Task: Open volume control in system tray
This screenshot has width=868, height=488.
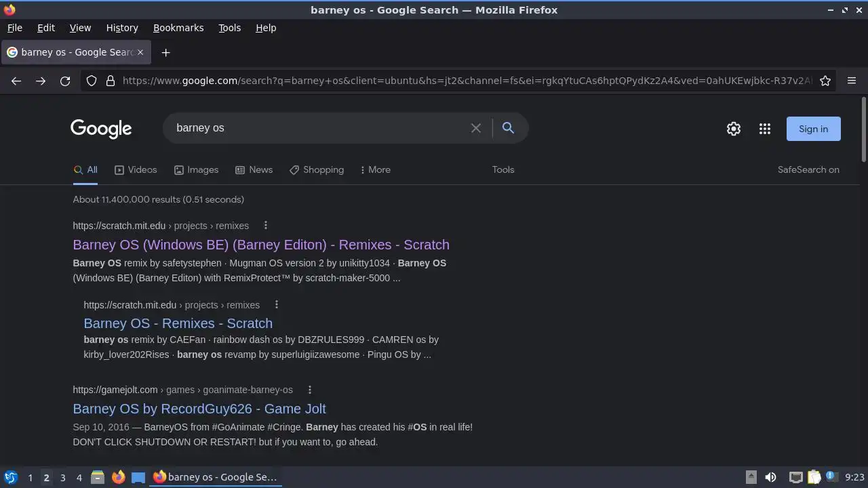Action: pyautogui.click(x=770, y=477)
